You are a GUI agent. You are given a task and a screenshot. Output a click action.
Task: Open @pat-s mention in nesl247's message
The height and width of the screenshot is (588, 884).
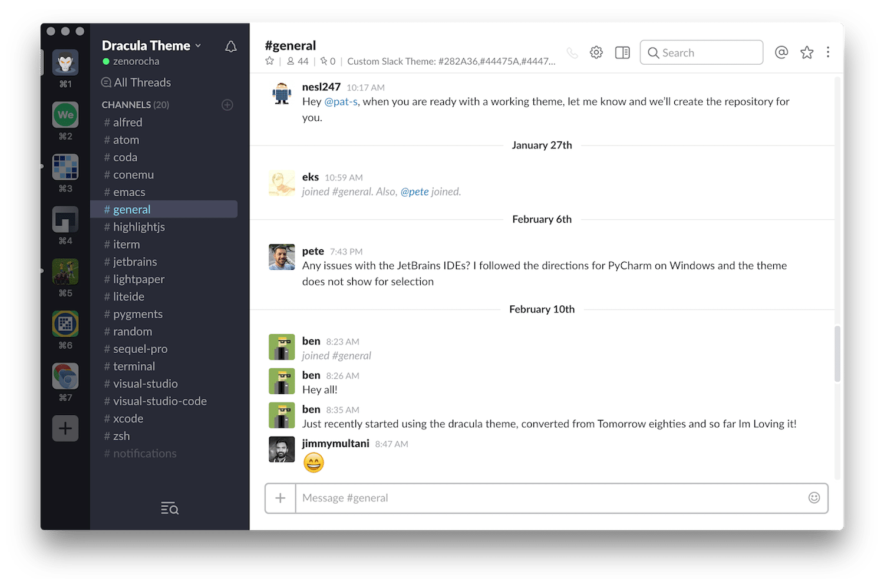[x=342, y=101]
